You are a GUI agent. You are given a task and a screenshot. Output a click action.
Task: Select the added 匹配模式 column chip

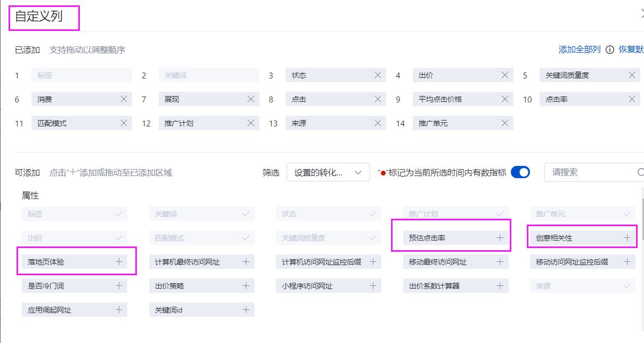81,123
